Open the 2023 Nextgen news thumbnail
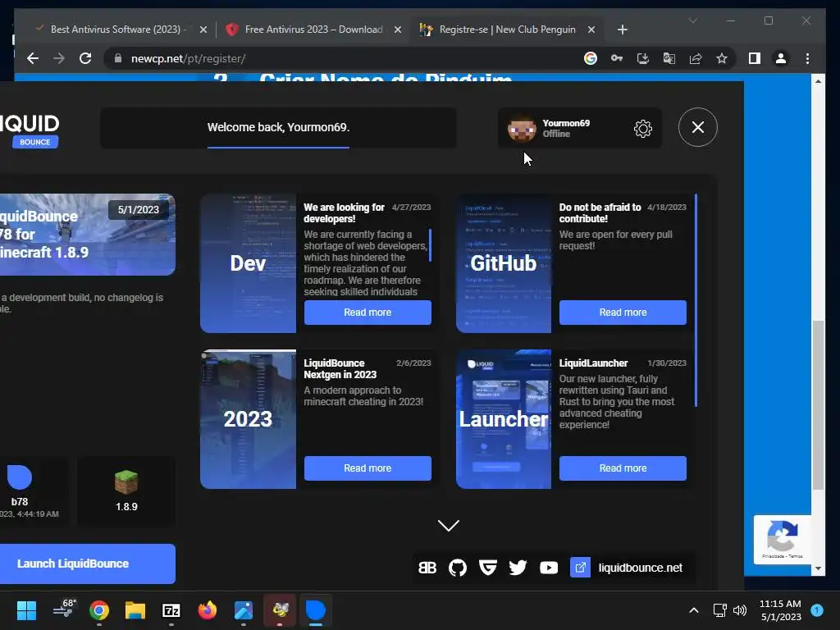Image resolution: width=840 pixels, height=630 pixels. pyautogui.click(x=248, y=419)
